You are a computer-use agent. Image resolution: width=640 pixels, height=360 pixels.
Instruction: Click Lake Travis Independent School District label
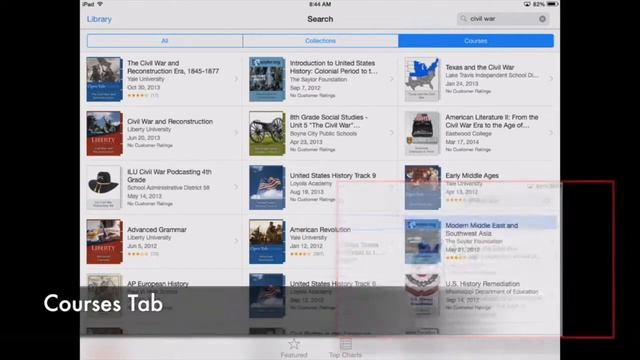(492, 76)
